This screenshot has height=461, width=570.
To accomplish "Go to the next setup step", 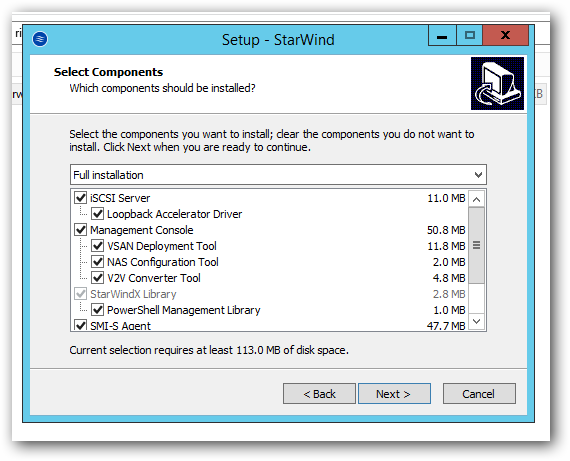I will click(394, 394).
